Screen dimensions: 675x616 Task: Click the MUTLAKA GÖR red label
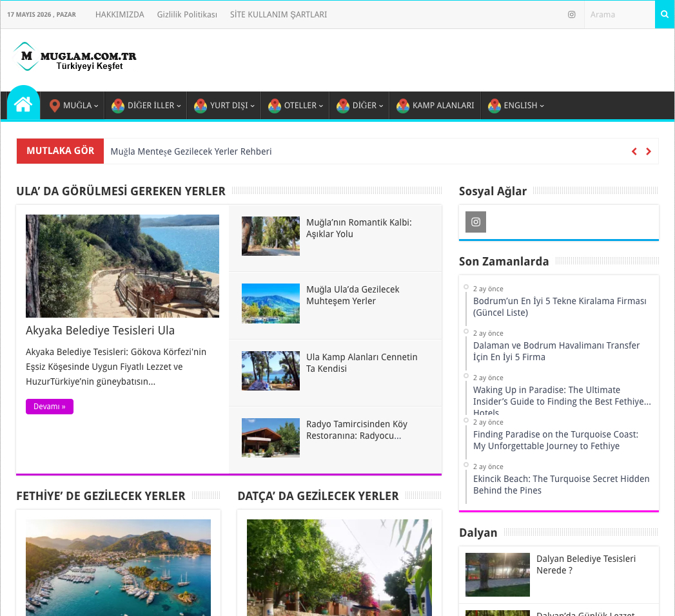pos(60,151)
